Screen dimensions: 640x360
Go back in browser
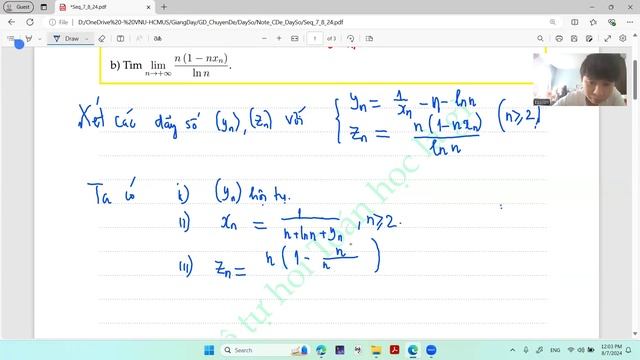(11, 22)
